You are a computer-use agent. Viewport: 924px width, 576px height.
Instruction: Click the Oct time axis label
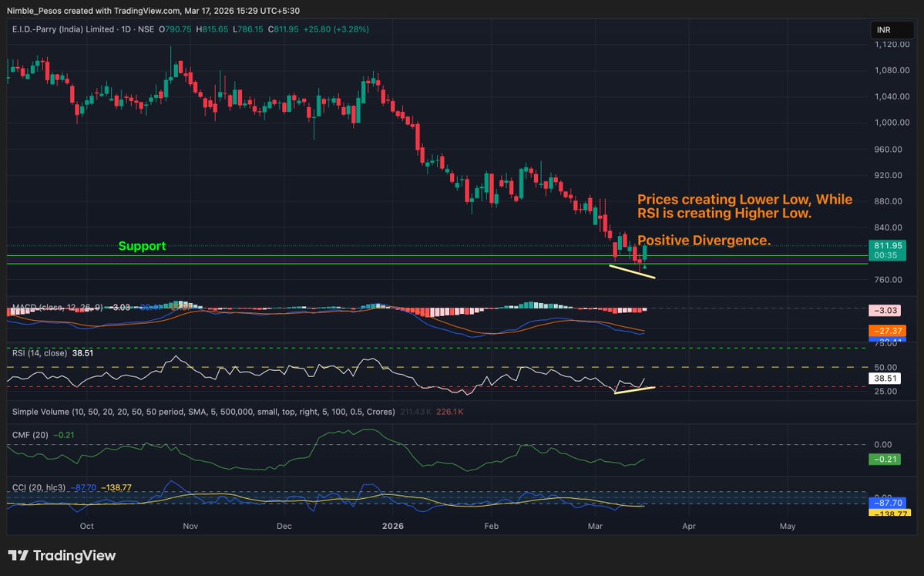[86, 526]
